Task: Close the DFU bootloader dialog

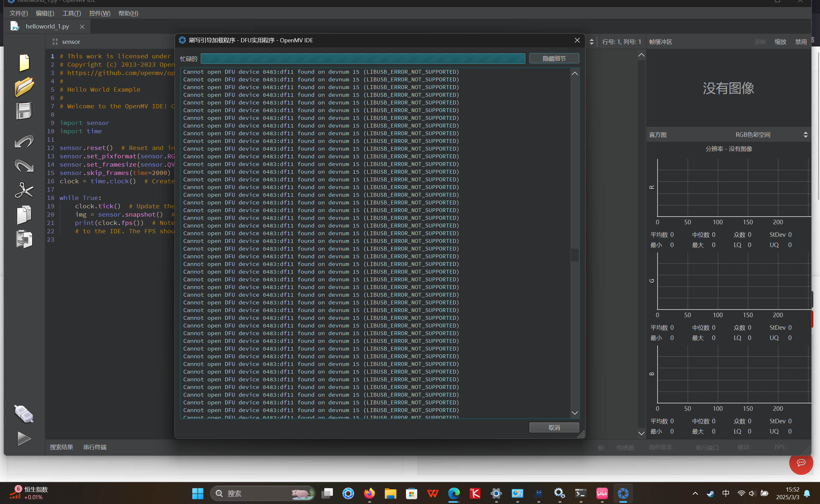Action: (577, 40)
